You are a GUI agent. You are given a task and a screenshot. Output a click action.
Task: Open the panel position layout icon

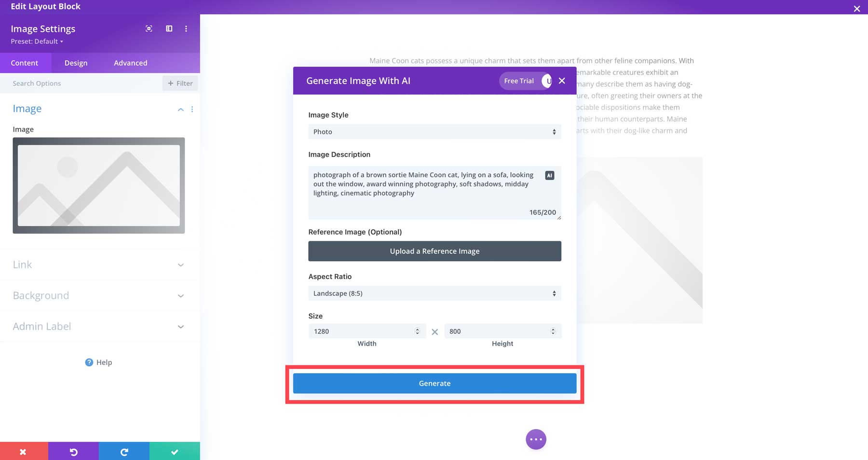tap(168, 28)
